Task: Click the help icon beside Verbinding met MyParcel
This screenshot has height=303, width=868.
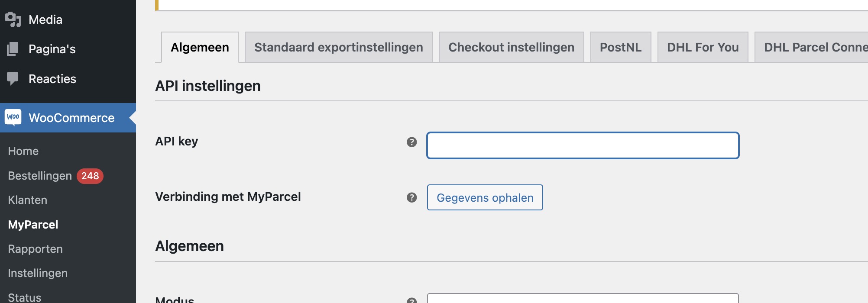Action: (411, 197)
